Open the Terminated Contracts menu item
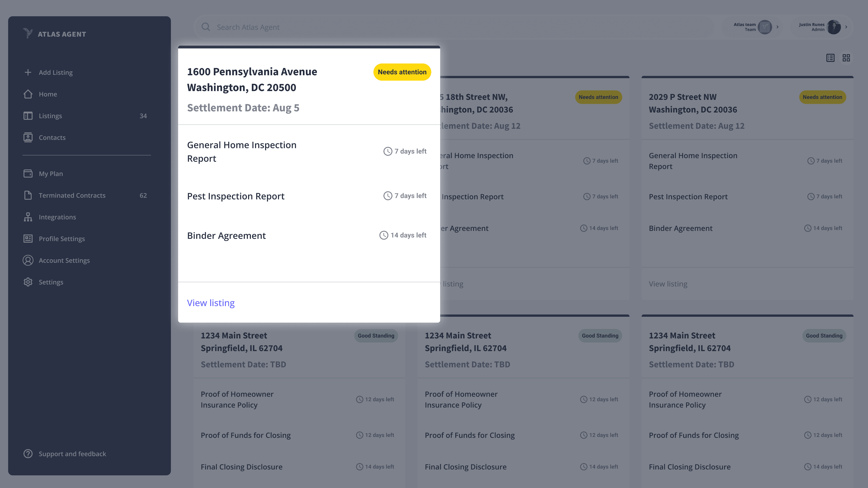This screenshot has width=868, height=488. point(72,195)
